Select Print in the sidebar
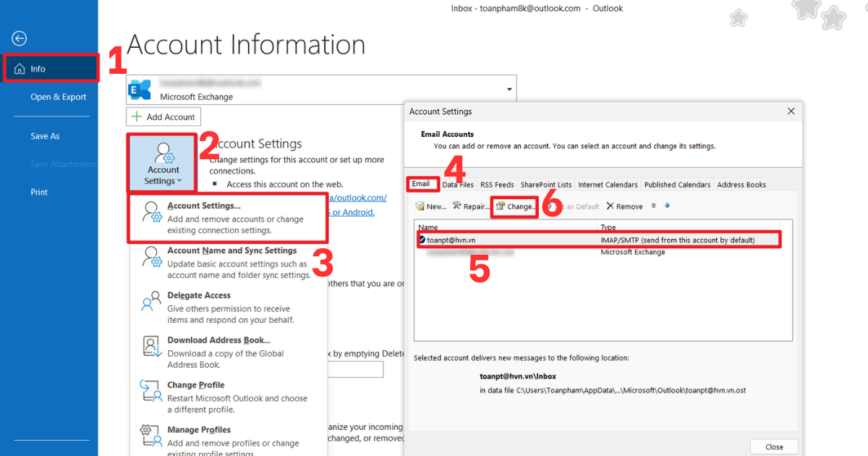 (39, 193)
